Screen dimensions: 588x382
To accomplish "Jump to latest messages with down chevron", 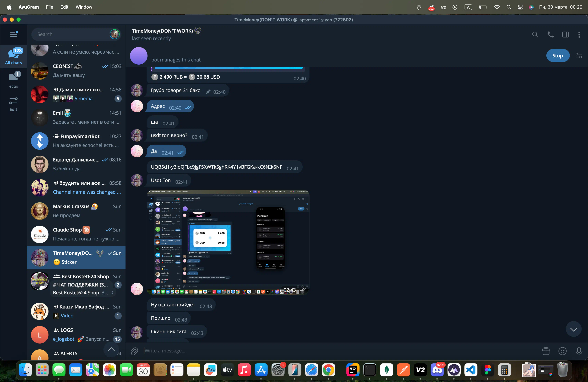I will [x=573, y=329].
